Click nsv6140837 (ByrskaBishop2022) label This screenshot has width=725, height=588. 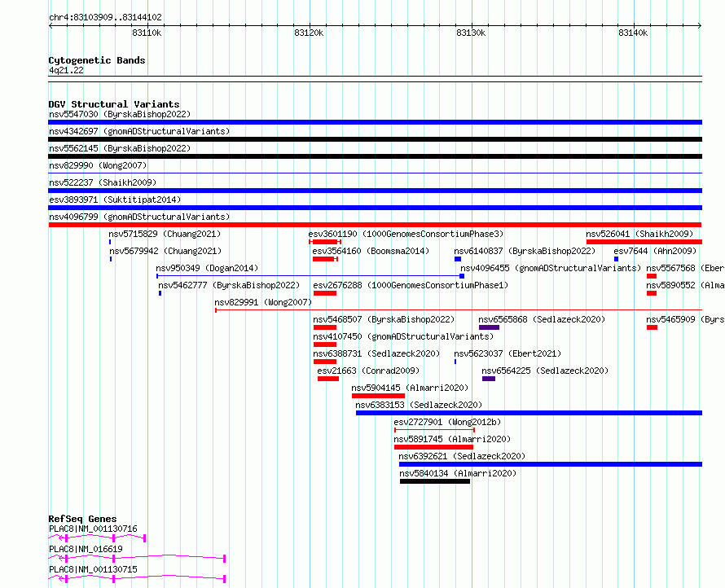(x=525, y=251)
